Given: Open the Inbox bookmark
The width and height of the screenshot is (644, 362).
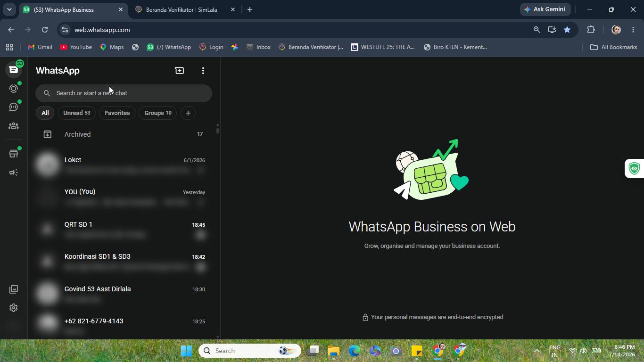Looking at the screenshot, I should click(258, 47).
